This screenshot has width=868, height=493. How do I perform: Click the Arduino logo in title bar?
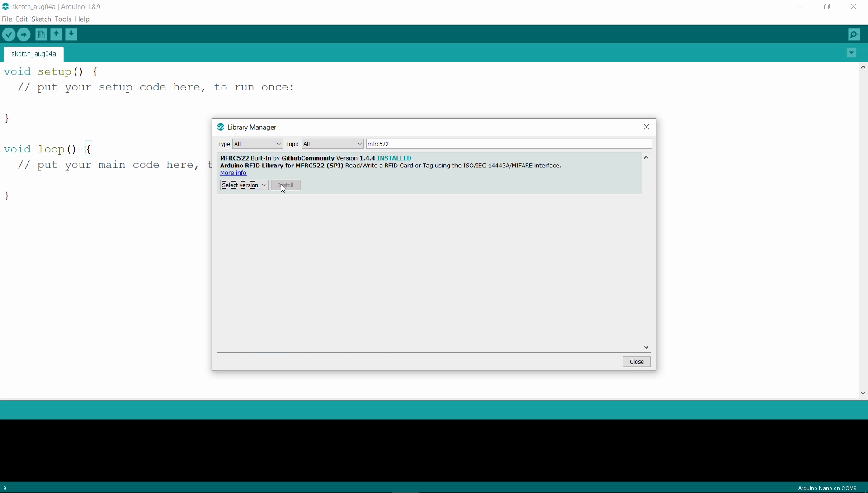(5, 6)
